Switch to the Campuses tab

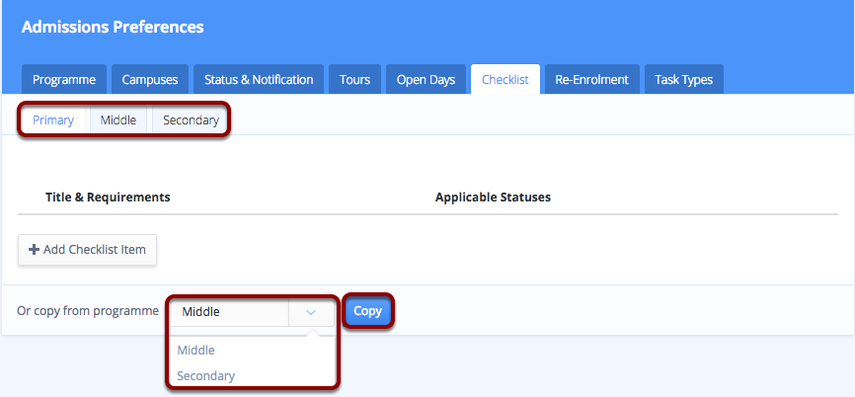tap(150, 80)
